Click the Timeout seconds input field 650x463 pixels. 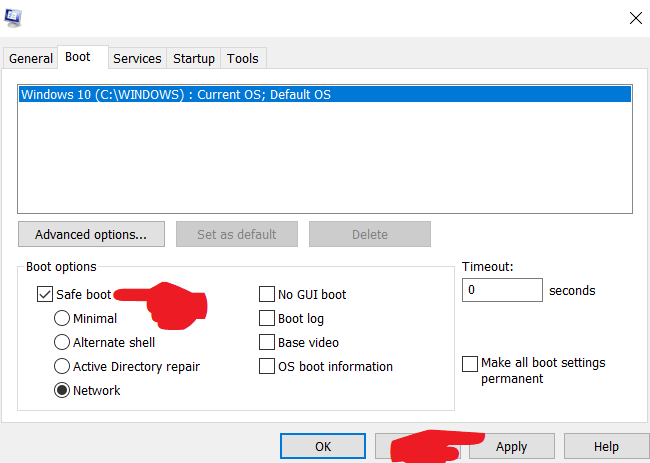pos(502,290)
